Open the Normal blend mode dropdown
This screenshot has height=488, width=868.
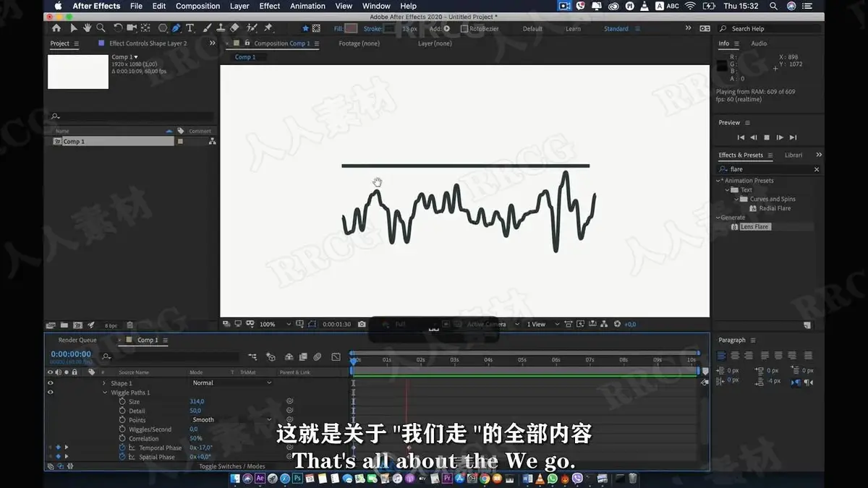[232, 383]
